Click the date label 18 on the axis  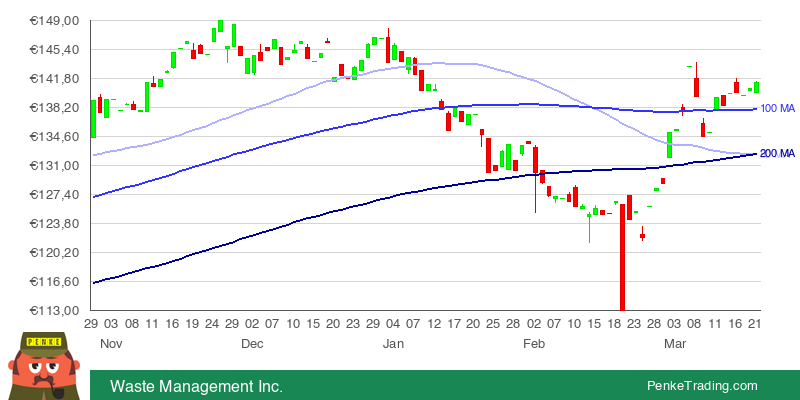pyautogui.click(x=614, y=324)
